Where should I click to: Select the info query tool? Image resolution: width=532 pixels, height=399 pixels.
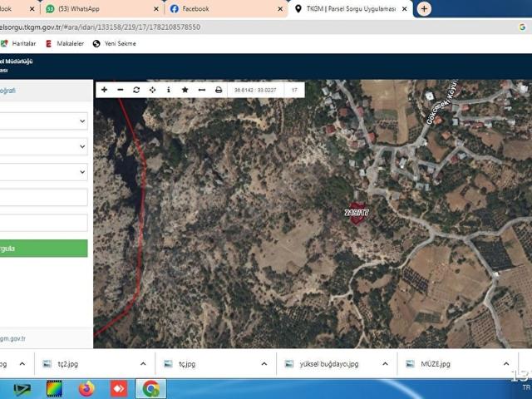[x=169, y=90]
